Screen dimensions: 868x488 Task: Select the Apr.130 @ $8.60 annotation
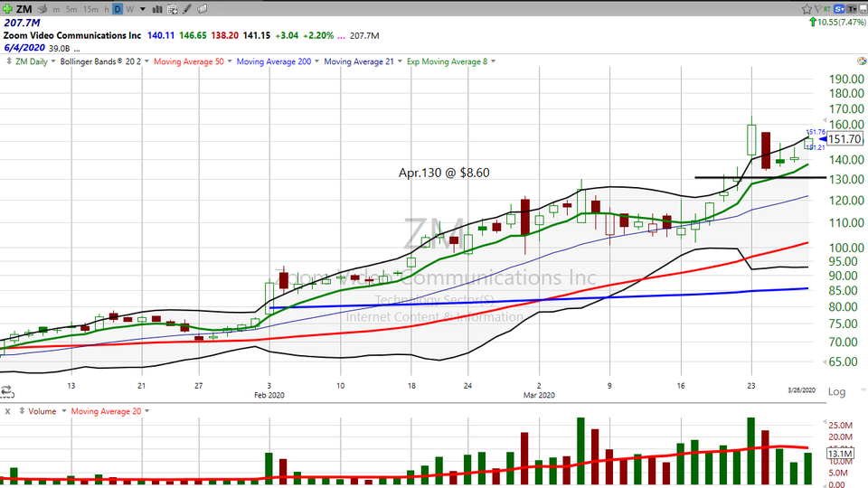point(444,173)
